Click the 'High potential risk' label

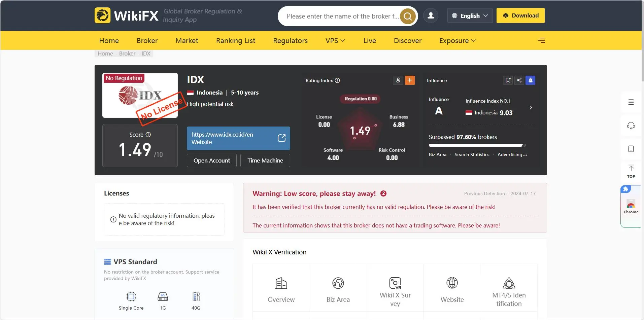coord(210,104)
